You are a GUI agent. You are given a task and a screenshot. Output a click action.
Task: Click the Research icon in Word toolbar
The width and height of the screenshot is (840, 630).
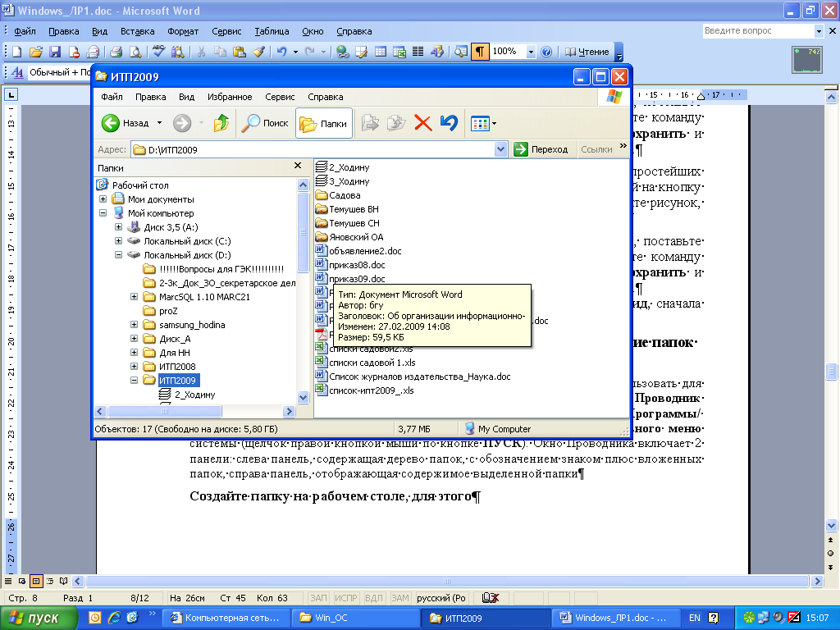(178, 52)
